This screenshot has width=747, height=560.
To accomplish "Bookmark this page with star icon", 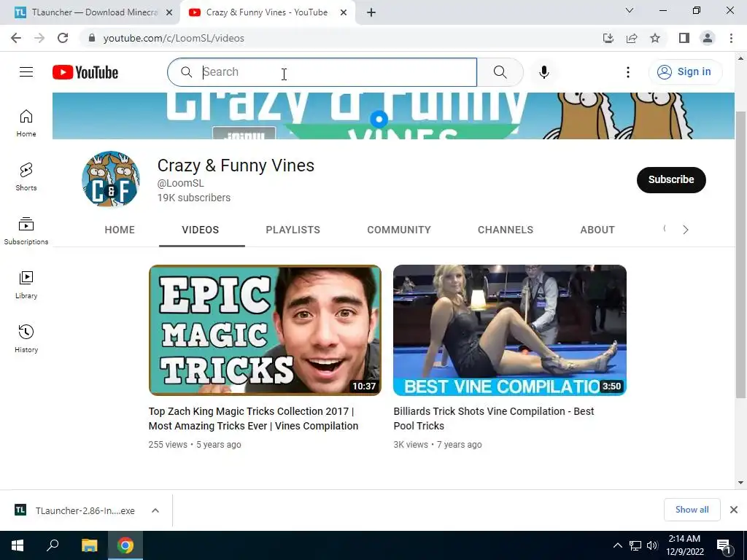I will 655,38.
